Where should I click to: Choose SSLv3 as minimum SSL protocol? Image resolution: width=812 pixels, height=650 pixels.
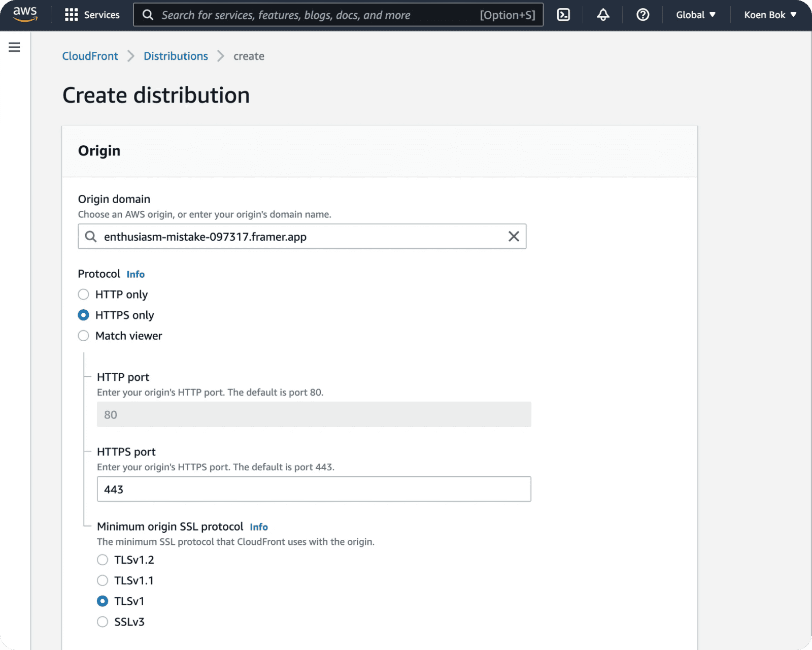click(x=103, y=622)
